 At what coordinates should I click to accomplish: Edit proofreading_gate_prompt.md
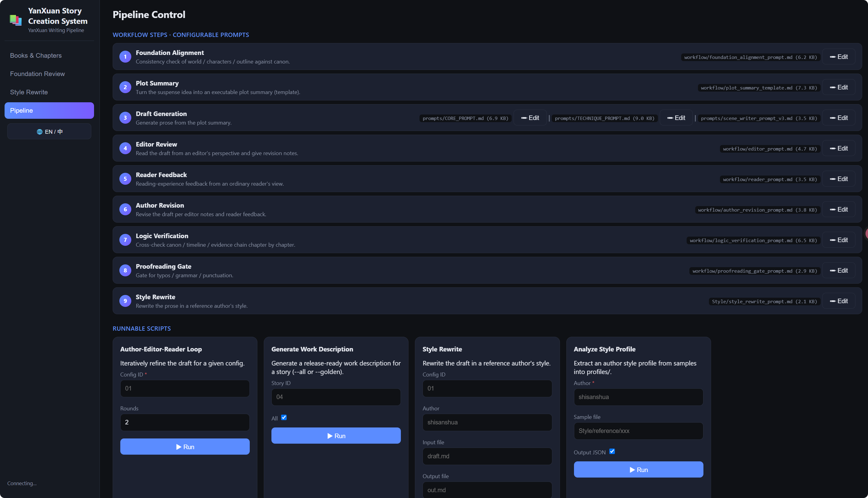(839, 270)
